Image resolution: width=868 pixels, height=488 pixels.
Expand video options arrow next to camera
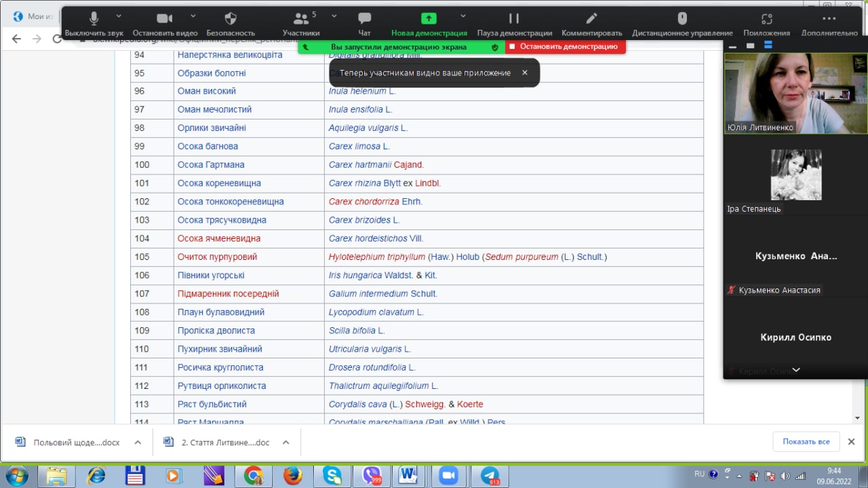[193, 16]
